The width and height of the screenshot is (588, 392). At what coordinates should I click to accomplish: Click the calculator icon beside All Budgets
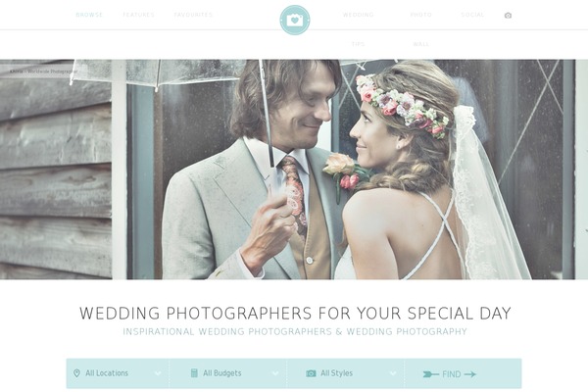(x=194, y=372)
